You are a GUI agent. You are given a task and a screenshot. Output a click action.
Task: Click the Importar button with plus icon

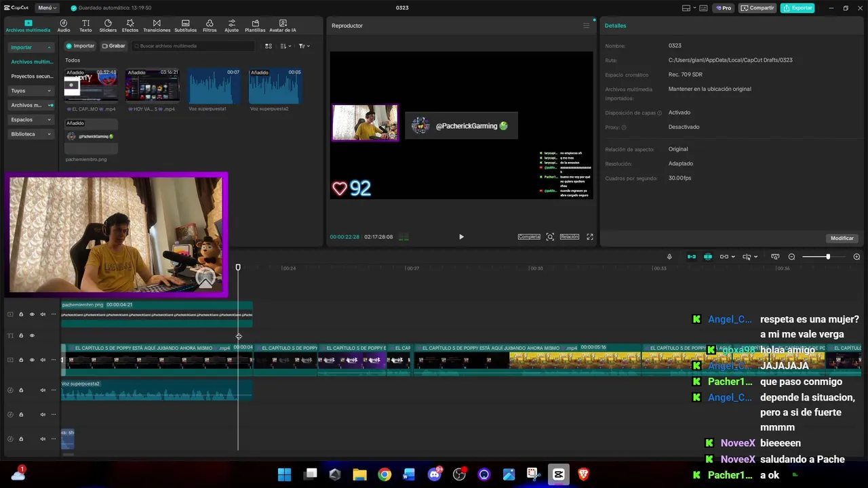point(80,46)
